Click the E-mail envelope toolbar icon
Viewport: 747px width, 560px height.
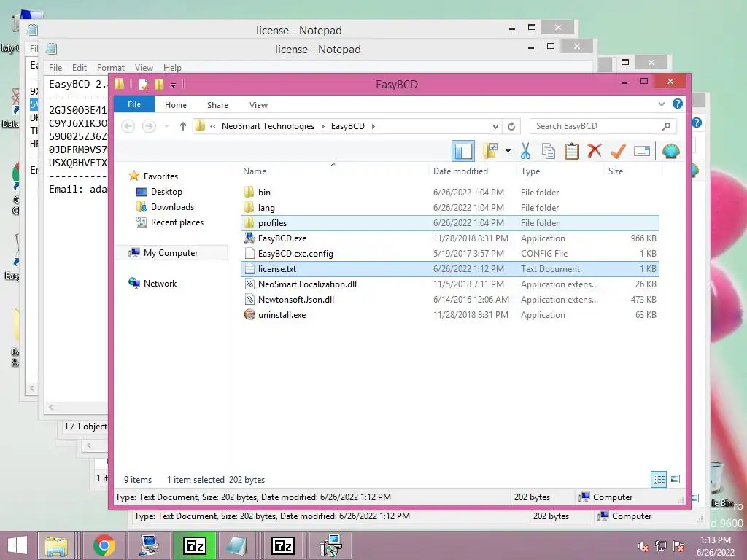coord(642,152)
